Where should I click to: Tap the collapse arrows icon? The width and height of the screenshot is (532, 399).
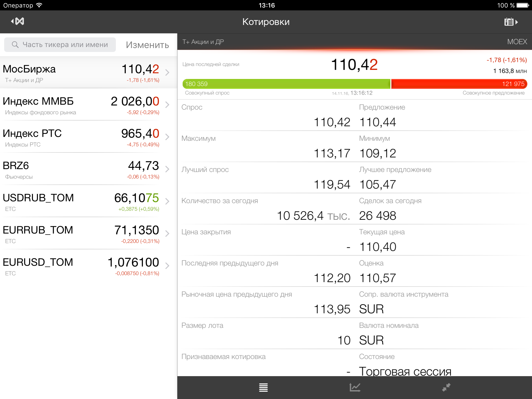(x=446, y=387)
